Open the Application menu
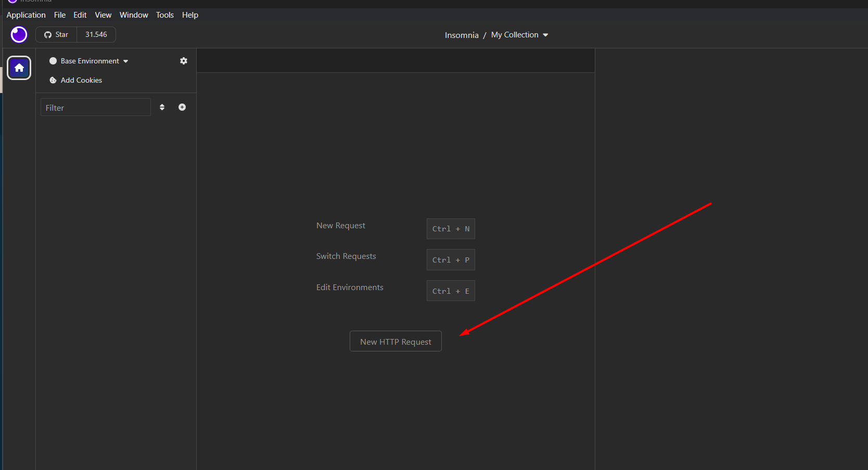The image size is (868, 470). 26,15
